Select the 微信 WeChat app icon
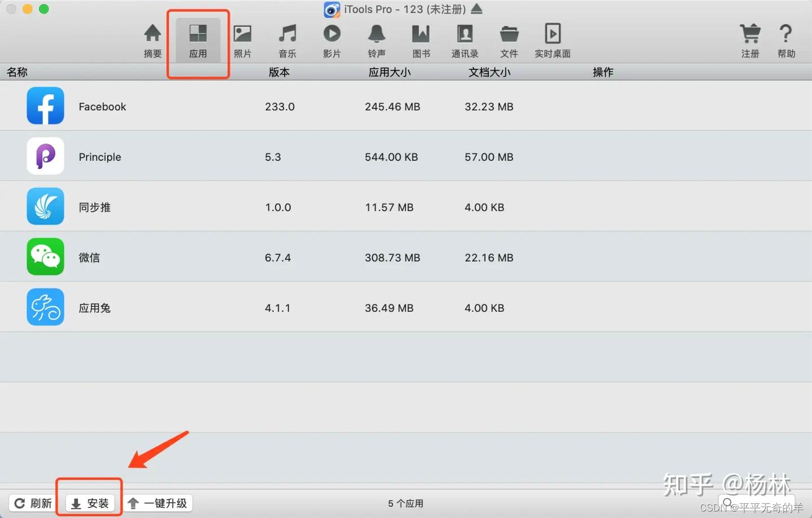This screenshot has width=812, height=518. [x=46, y=256]
